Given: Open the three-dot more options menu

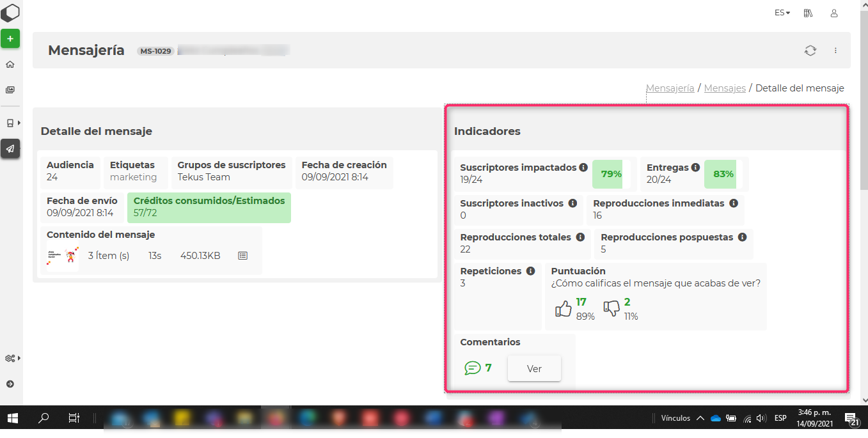Looking at the screenshot, I should click(835, 51).
